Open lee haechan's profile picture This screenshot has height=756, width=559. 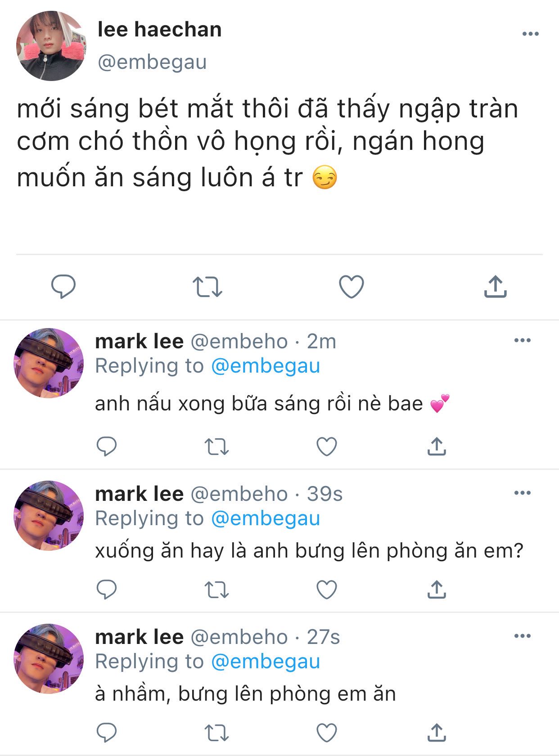51,46
